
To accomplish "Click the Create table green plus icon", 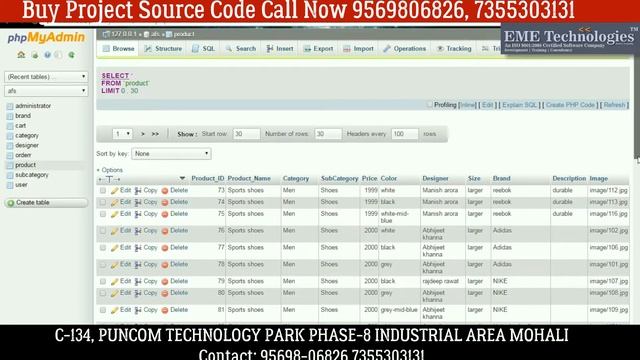I will 11,203.
